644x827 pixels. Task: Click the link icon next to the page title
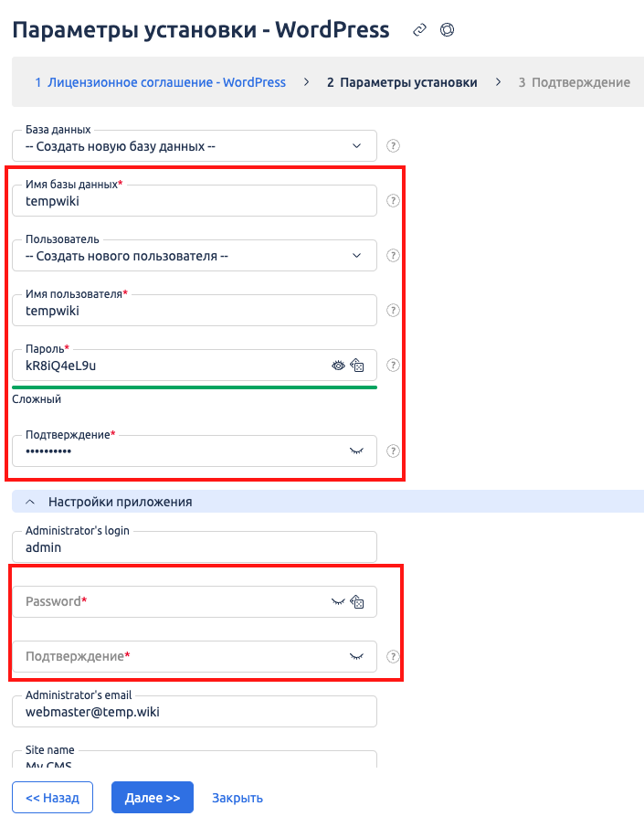point(419,30)
